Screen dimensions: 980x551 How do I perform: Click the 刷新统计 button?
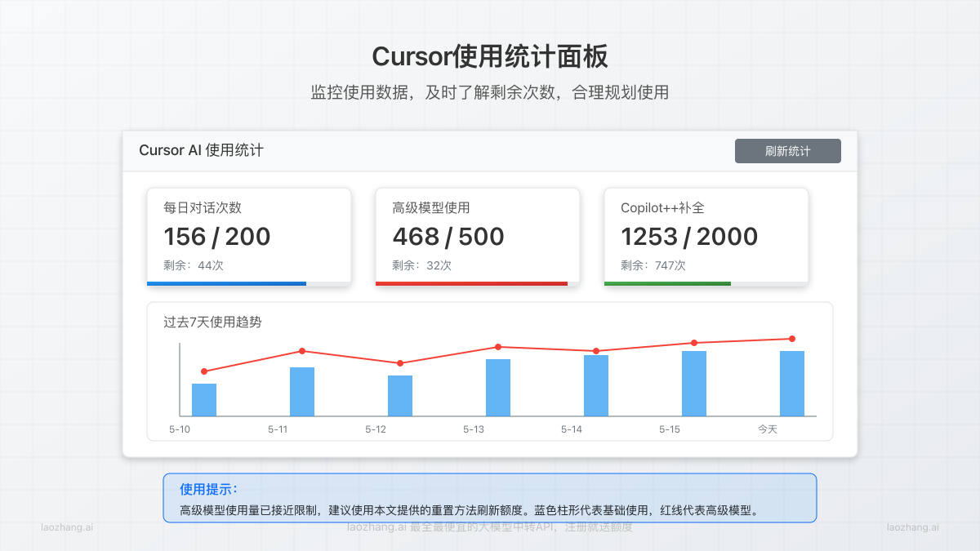788,151
